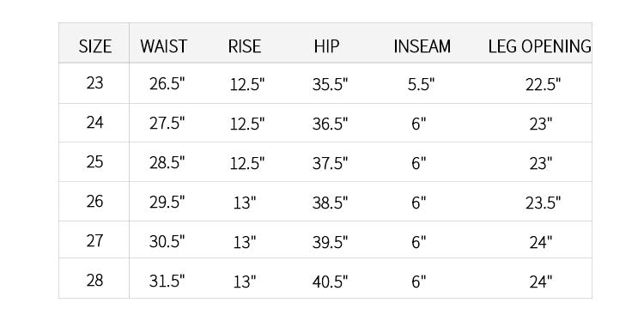
Task: Click the 38.5" hip value
Action: [x=331, y=203]
